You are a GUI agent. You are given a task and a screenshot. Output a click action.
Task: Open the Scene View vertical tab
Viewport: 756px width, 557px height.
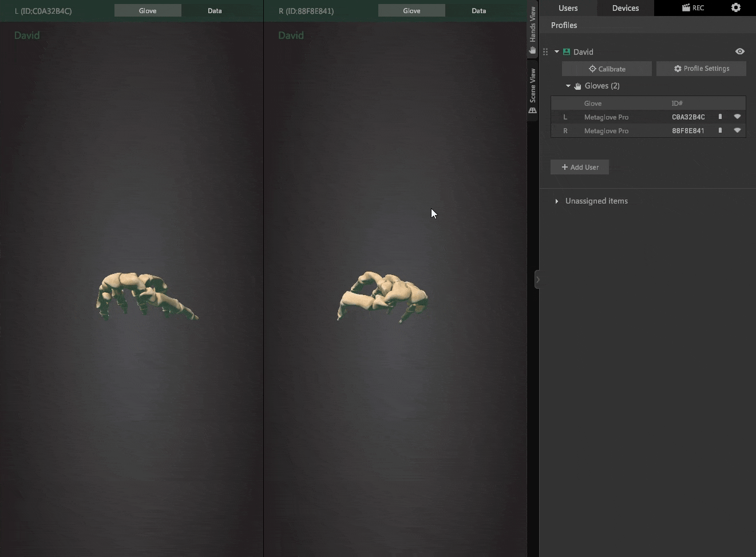[533, 90]
